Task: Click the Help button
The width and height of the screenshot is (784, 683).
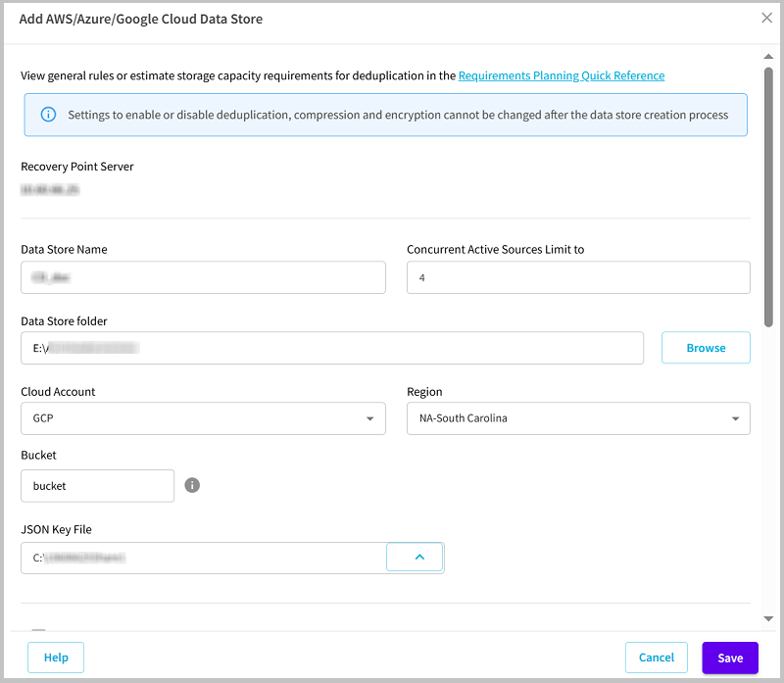Action: coord(55,658)
